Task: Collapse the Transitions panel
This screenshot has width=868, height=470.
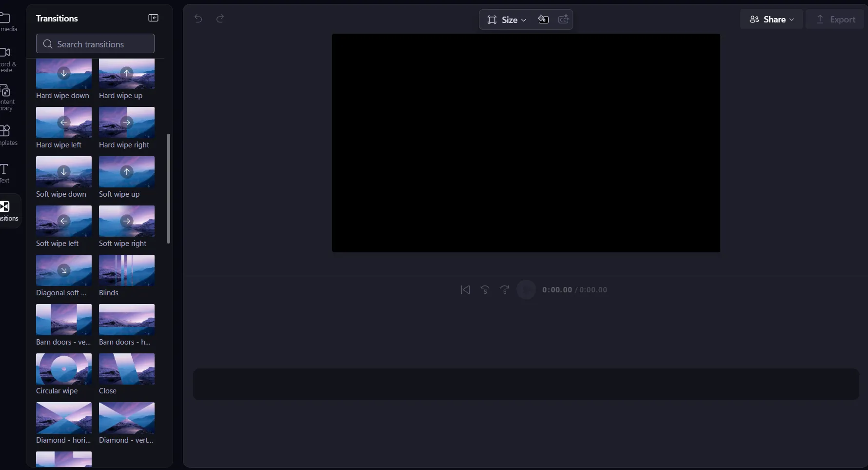Action: 153,18
